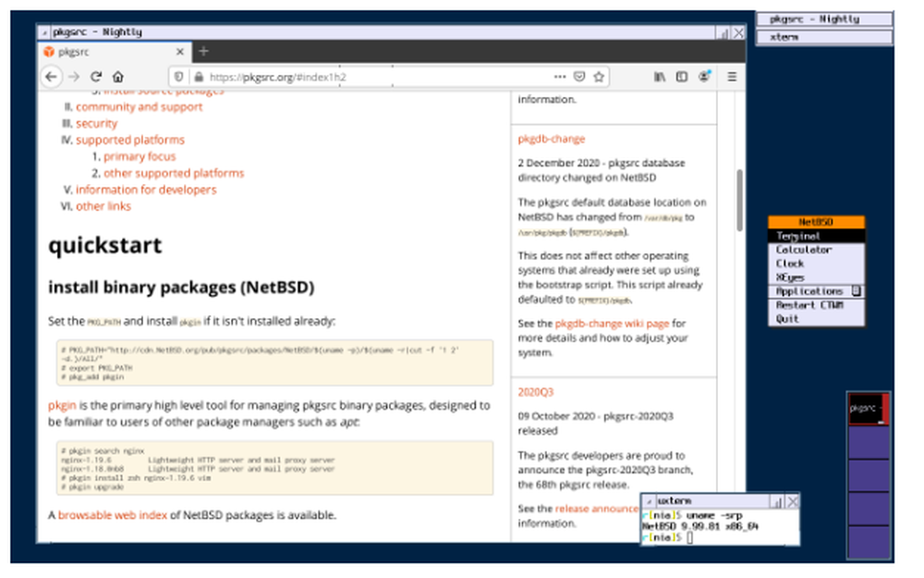Open a new tab with plus button
The image size is (924, 578).
[203, 52]
